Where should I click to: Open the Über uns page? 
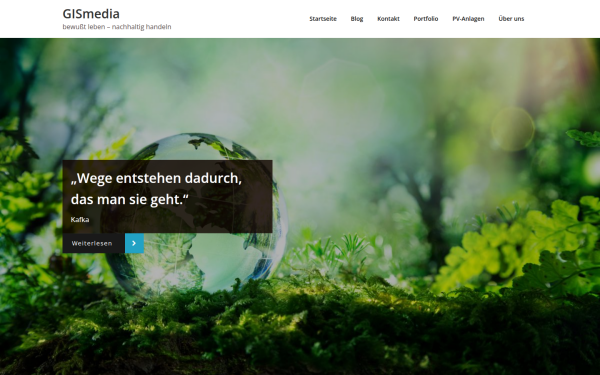click(511, 19)
